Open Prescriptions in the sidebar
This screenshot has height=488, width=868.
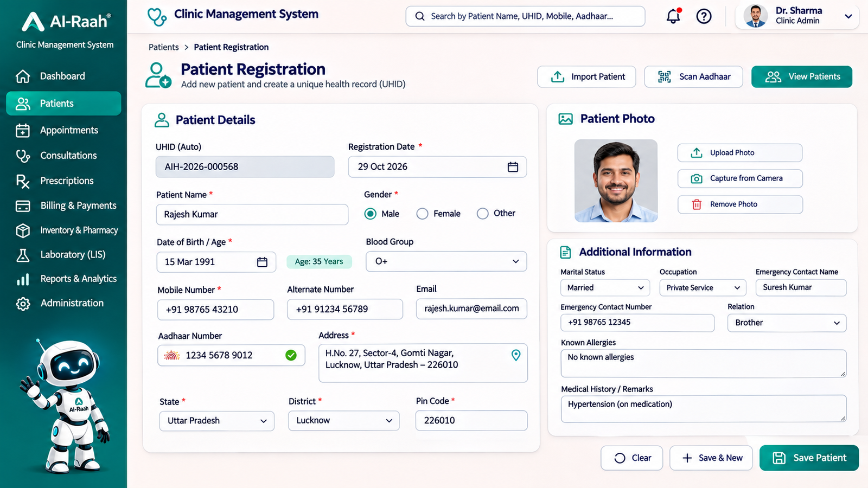pos(63,181)
